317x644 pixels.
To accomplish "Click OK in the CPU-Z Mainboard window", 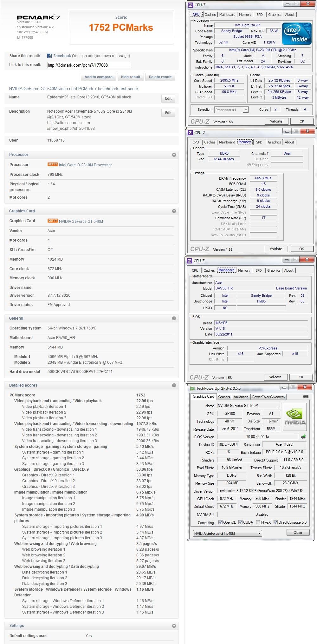I will point(301,377).
